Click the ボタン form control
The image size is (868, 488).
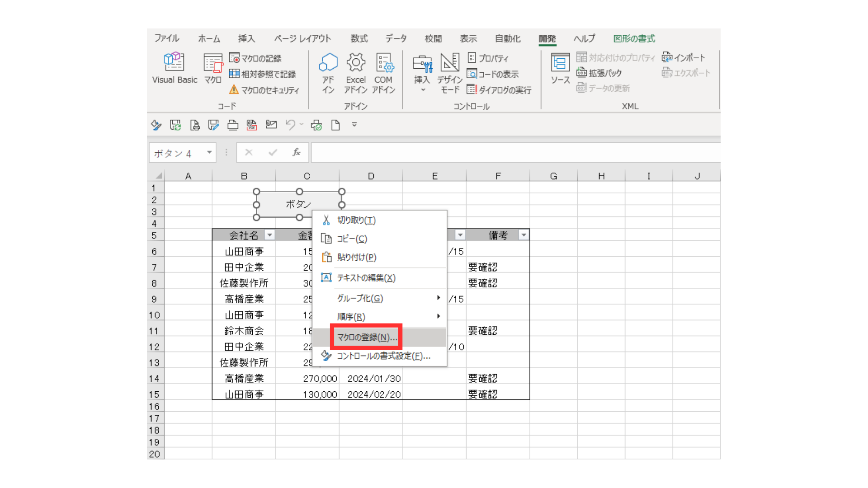point(299,204)
